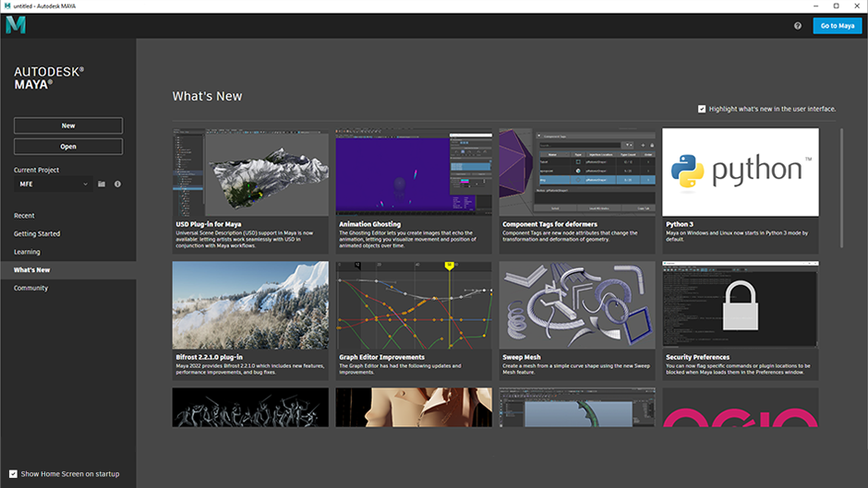This screenshot has width=868, height=488.
Task: Open the Python 3 logo thumbnail
Action: point(741,173)
